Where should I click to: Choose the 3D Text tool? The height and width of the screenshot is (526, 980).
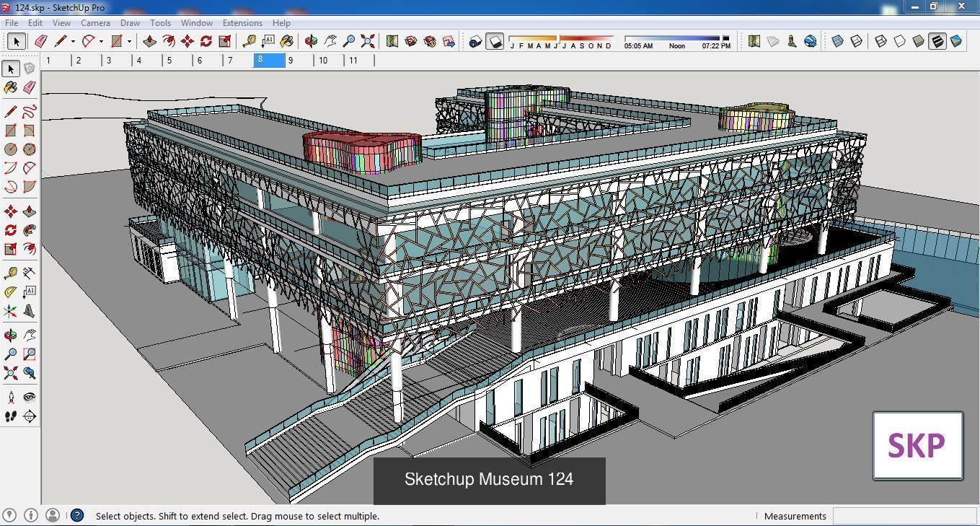(x=30, y=311)
